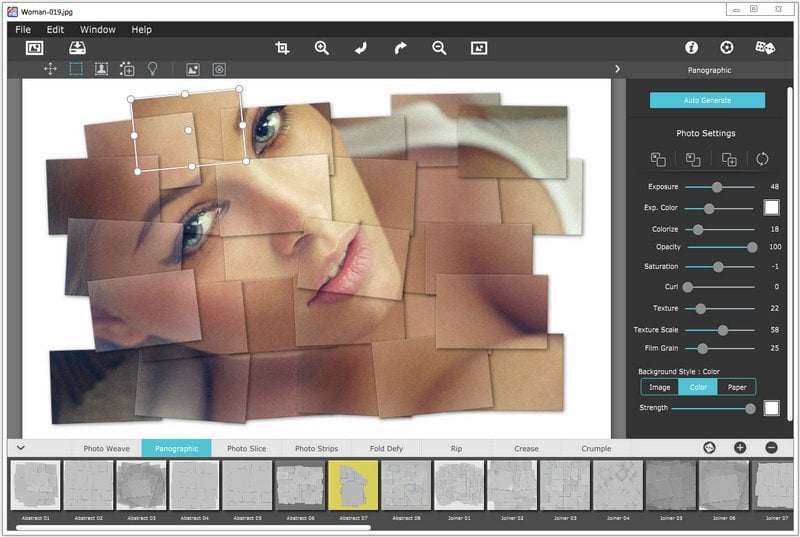Zoom out with the magnifier minus icon
Screen dimensions: 800x537
(439, 48)
